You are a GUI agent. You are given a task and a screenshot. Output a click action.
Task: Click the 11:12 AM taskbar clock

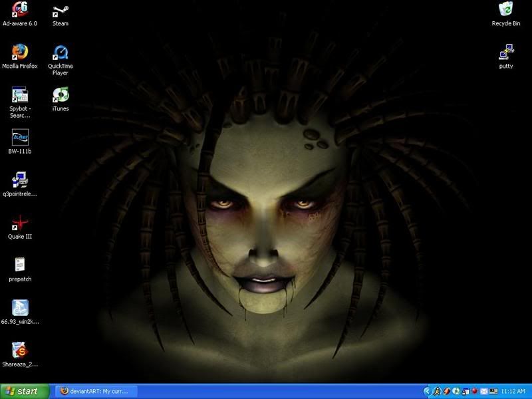(x=513, y=392)
